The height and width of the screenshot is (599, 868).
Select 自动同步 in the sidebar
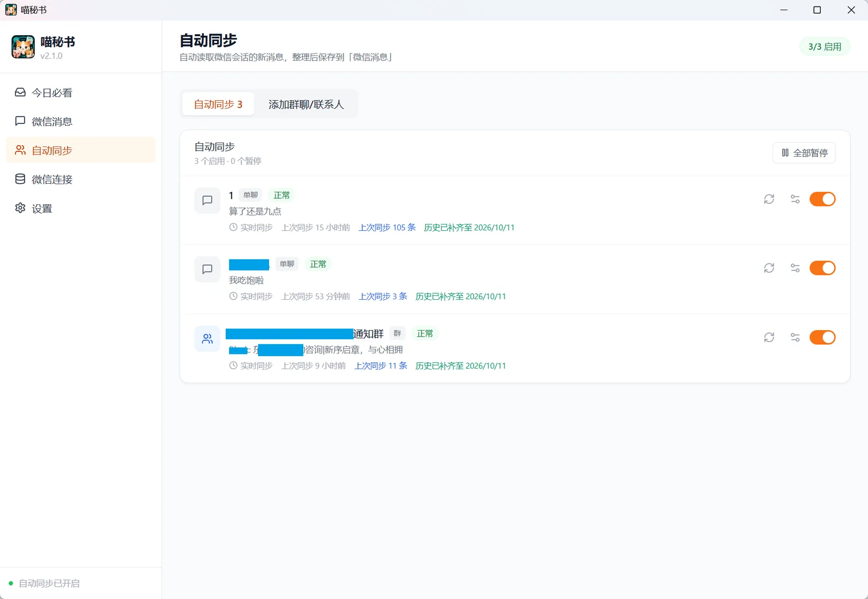pyautogui.click(x=80, y=150)
